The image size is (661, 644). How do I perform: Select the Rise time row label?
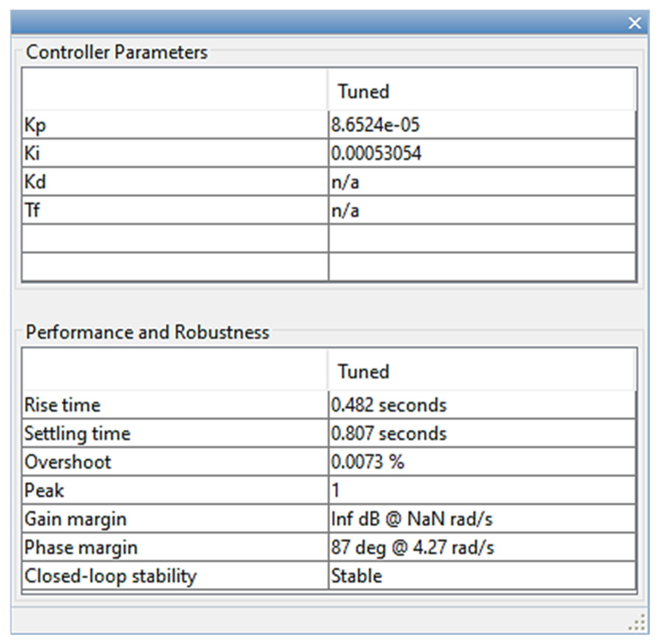click(62, 405)
